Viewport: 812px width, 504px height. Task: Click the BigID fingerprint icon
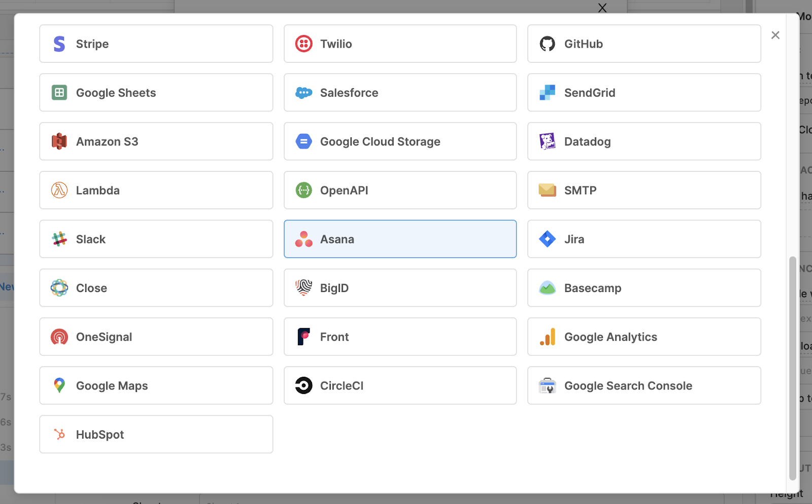(x=303, y=287)
